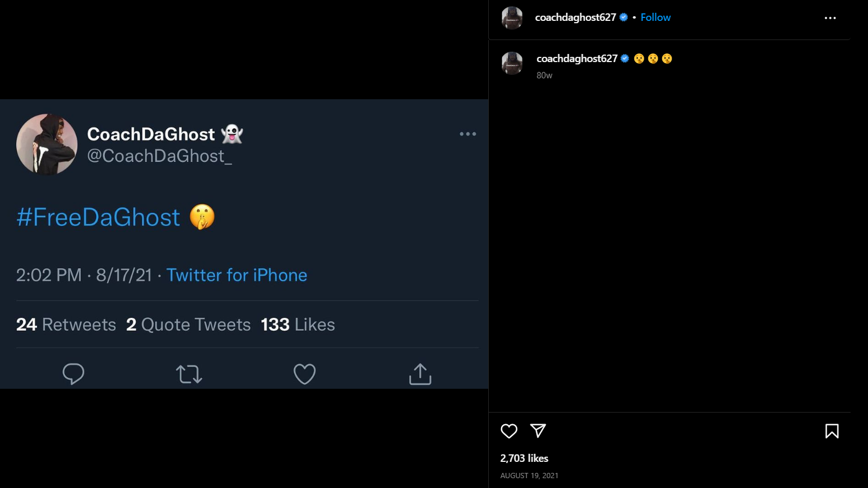868x488 pixels.
Task: Click the tweet share upload icon
Action: (x=420, y=374)
